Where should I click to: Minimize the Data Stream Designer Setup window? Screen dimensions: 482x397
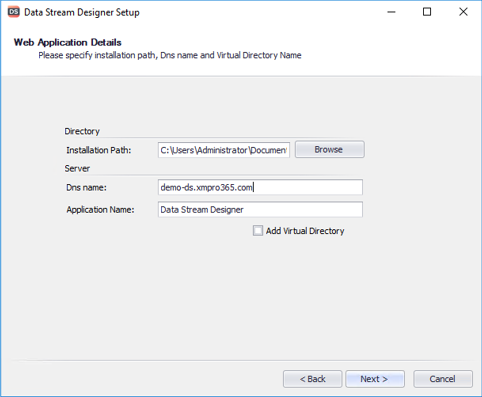[x=391, y=12]
